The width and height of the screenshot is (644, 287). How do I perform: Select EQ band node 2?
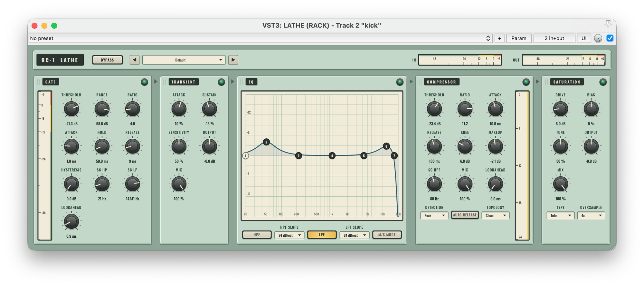point(266,142)
